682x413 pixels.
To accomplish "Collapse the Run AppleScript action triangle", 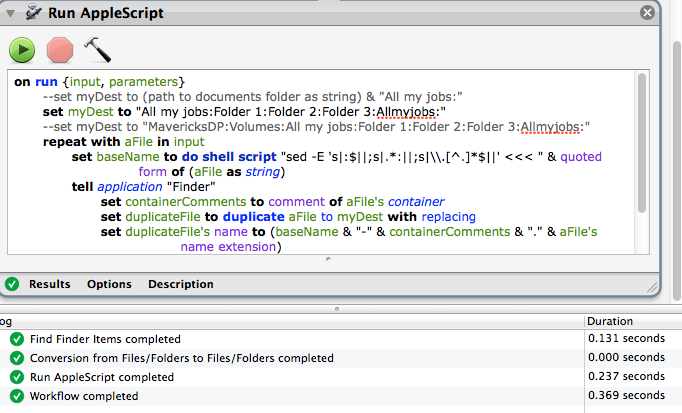I will point(11,13).
